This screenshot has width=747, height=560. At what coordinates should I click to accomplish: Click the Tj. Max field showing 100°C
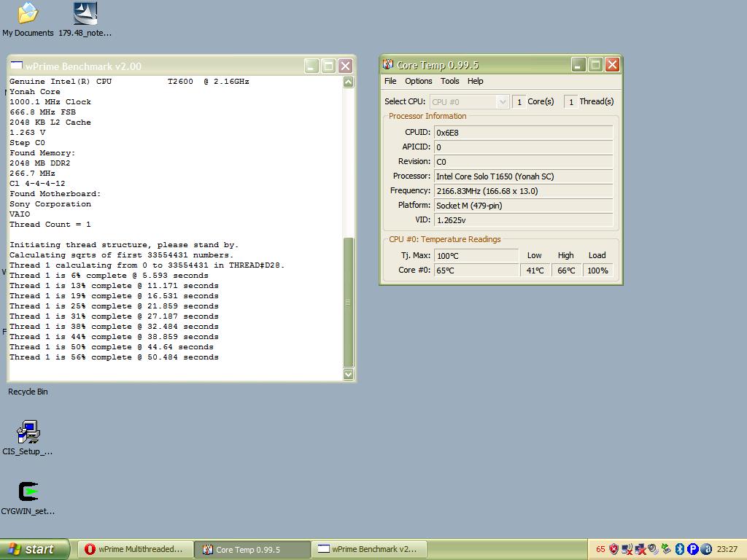point(476,256)
